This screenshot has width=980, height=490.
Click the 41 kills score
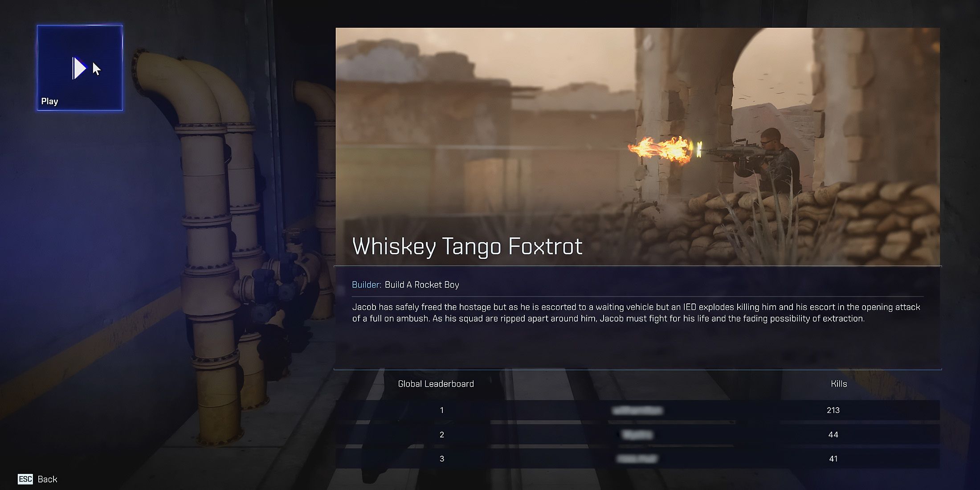point(833,458)
